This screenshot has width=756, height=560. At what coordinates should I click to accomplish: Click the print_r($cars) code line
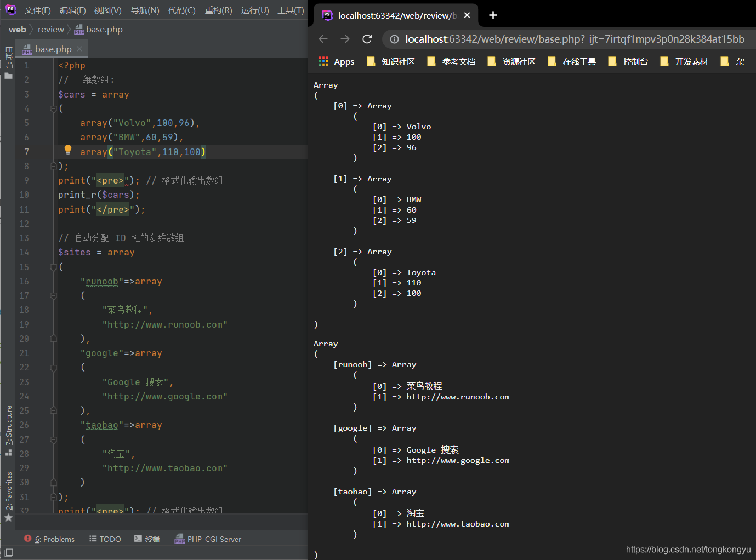[x=99, y=195]
